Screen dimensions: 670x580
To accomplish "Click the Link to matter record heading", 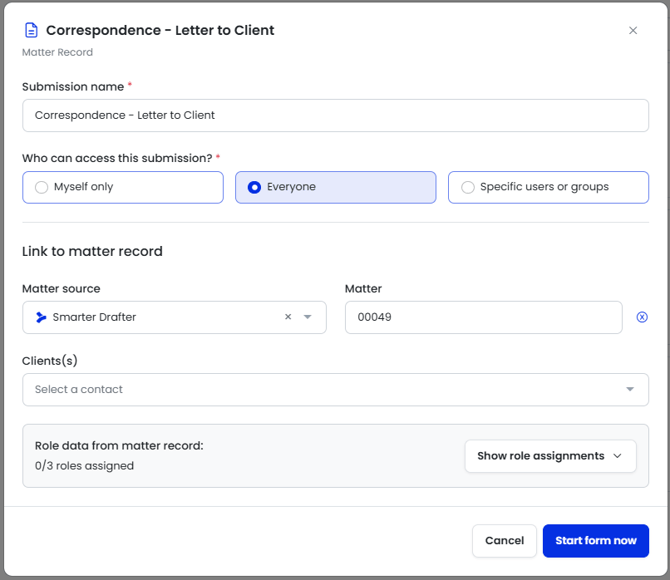I will [92, 251].
